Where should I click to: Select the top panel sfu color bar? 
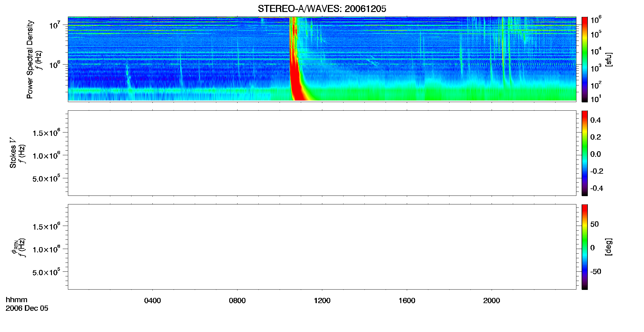pos(584,59)
